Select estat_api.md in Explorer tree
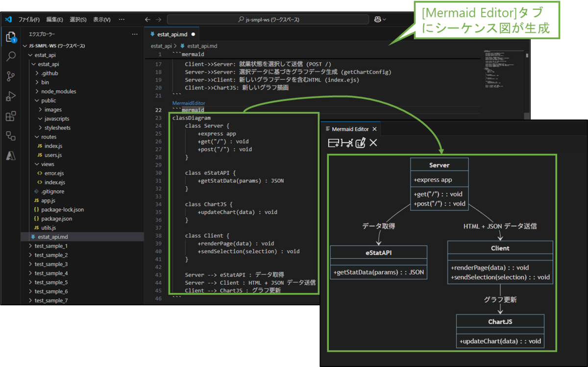The width and height of the screenshot is (588, 367). [81, 237]
